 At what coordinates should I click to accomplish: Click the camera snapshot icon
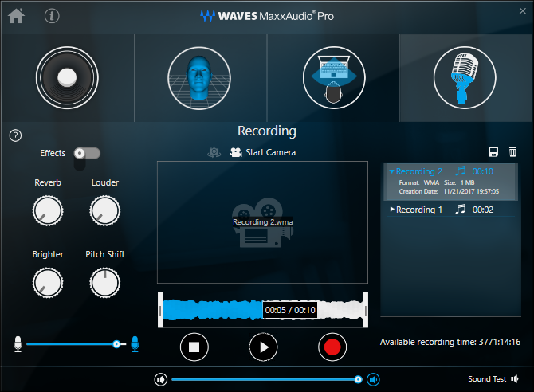(214, 152)
